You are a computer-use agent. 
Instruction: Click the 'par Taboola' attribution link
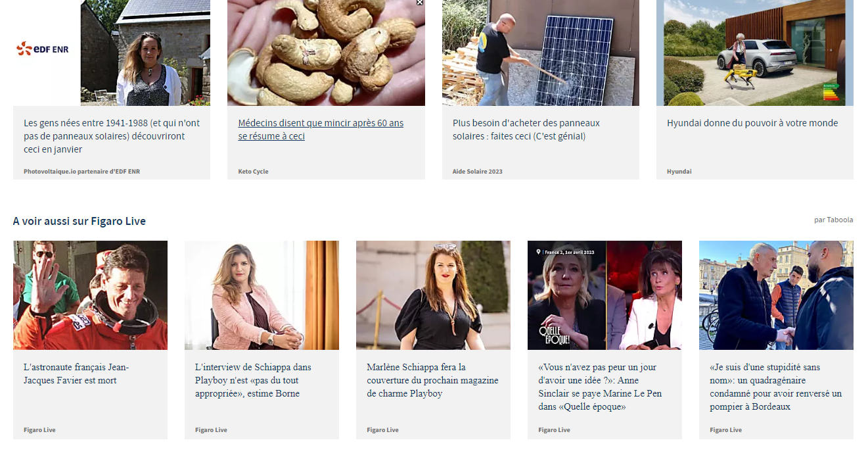tap(833, 220)
